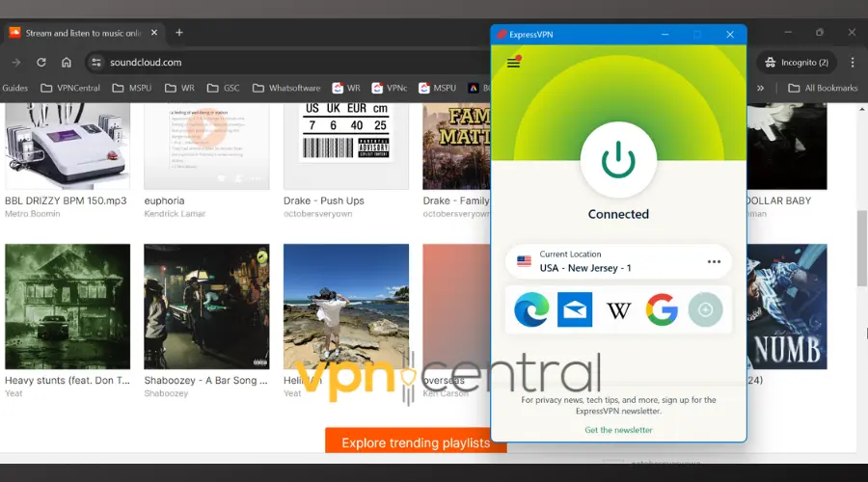The height and width of the screenshot is (482, 868).
Task: Launch Microsoft Edge shortcut in ExpressVPN
Action: click(x=531, y=309)
